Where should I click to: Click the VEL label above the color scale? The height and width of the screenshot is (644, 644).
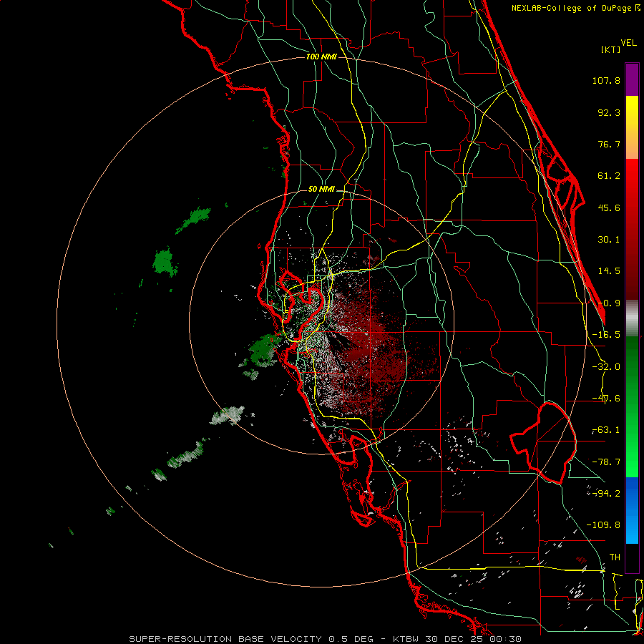628,43
